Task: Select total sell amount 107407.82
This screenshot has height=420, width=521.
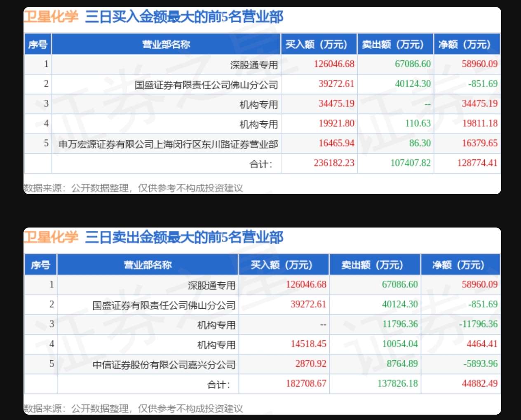Action: pyautogui.click(x=411, y=163)
